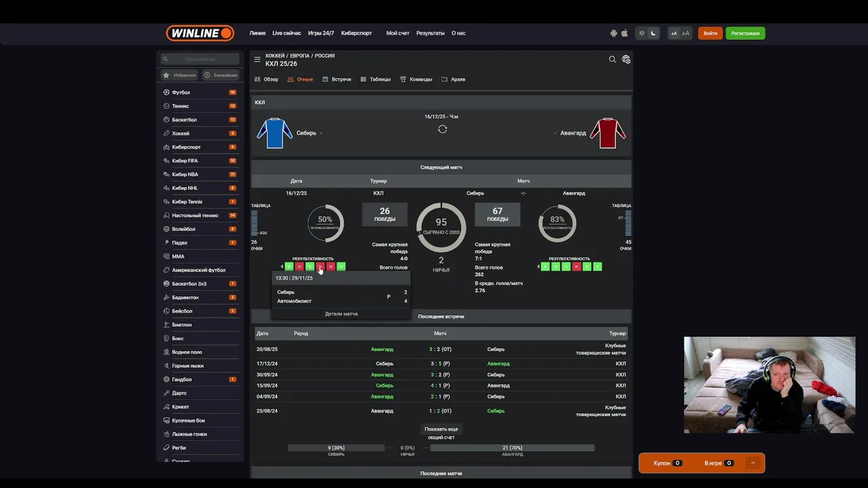868x488 pixels.
Task: Open Настольный теннис in the sidebar
Action: 200,216
